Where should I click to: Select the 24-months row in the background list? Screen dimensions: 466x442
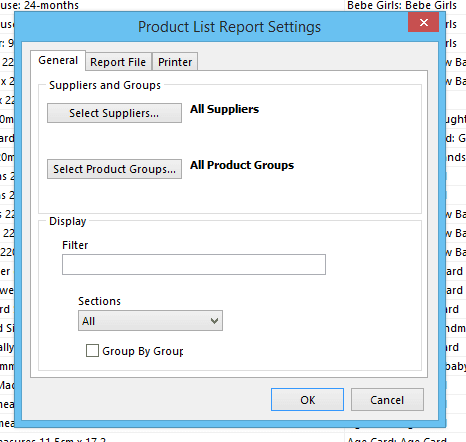pos(39,5)
